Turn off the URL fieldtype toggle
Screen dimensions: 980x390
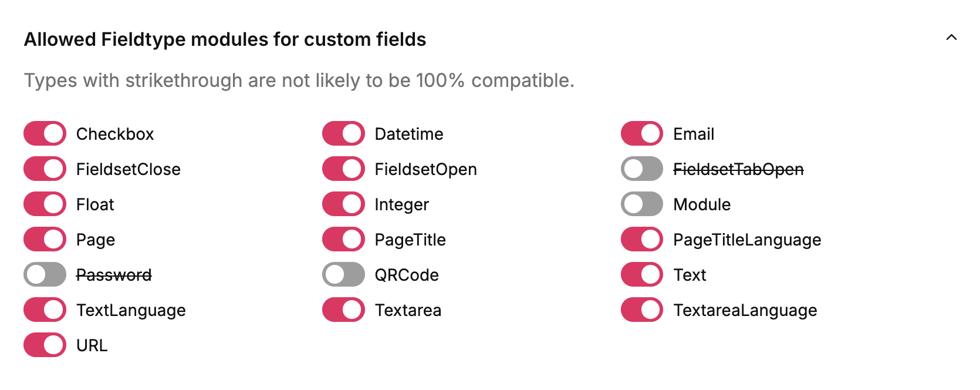click(x=45, y=345)
